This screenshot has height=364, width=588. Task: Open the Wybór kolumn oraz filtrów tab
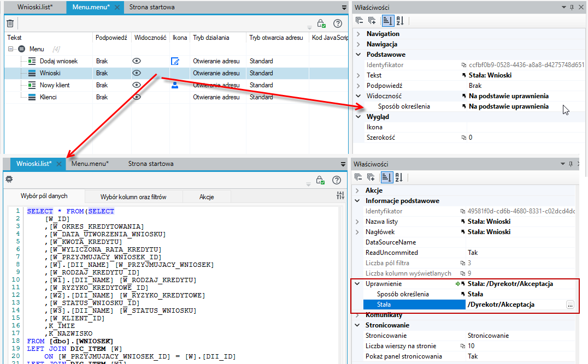133,197
